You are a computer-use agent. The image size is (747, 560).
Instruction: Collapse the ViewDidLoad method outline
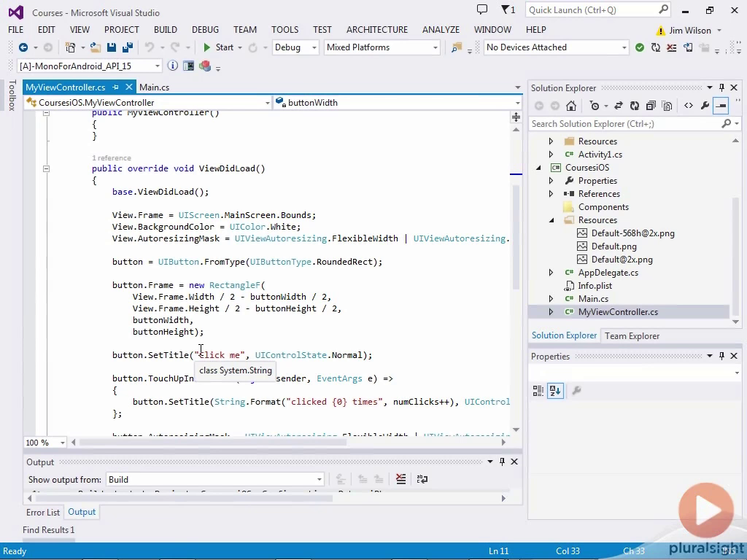tap(46, 168)
